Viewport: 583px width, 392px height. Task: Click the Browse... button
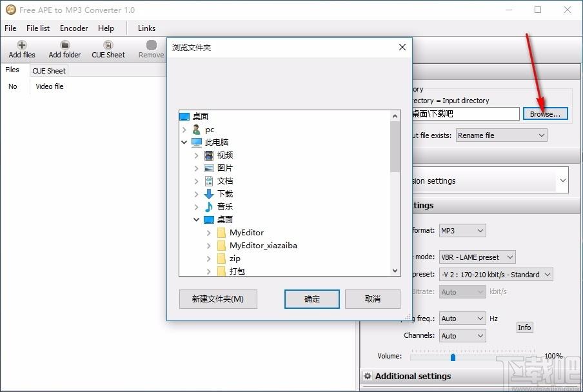[x=545, y=113]
